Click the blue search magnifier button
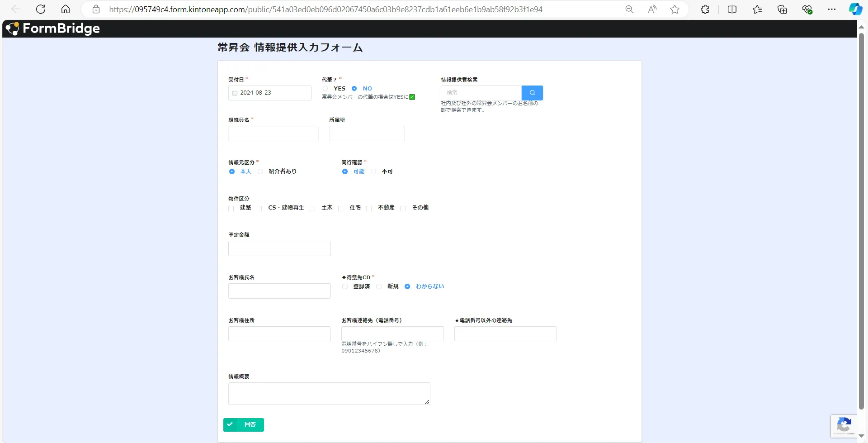 [532, 93]
